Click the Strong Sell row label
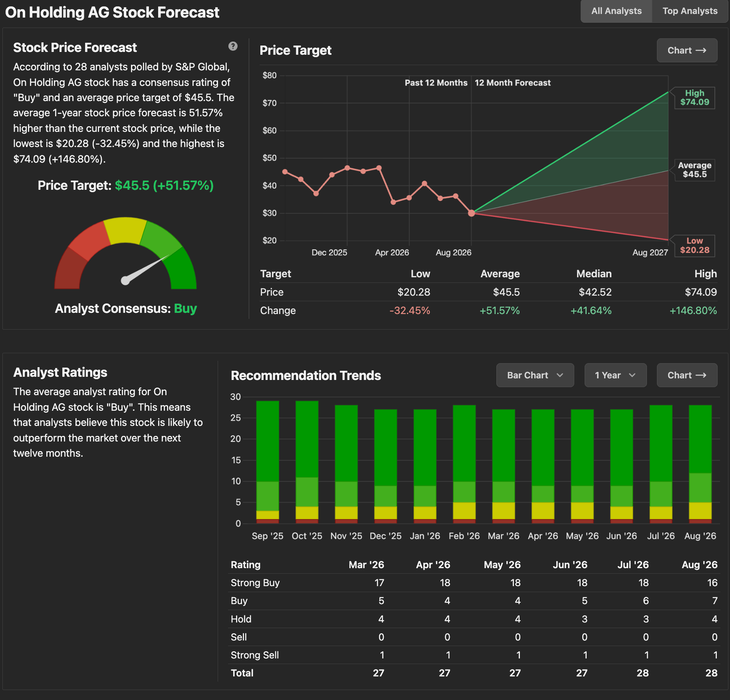This screenshot has height=700, width=730. pos(255,655)
